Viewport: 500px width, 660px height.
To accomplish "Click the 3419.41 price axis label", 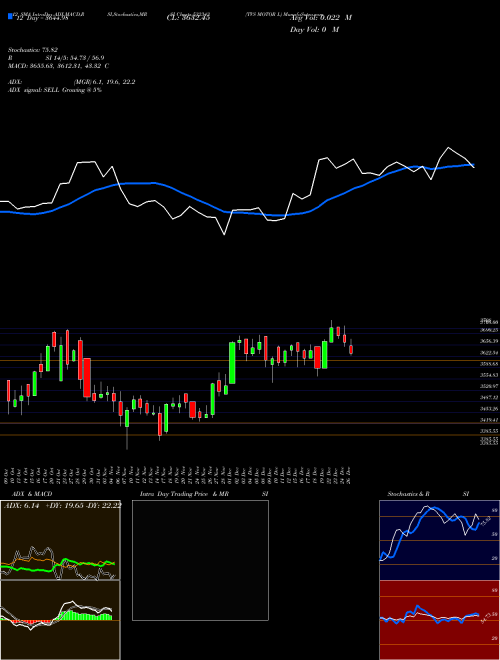I will click(x=489, y=420).
